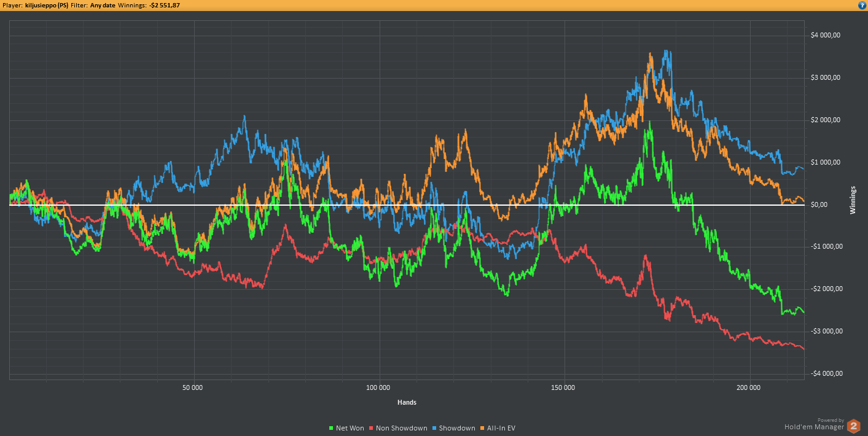The height and width of the screenshot is (436, 868).
Task: Click the help question mark icon
Action: 862,5
